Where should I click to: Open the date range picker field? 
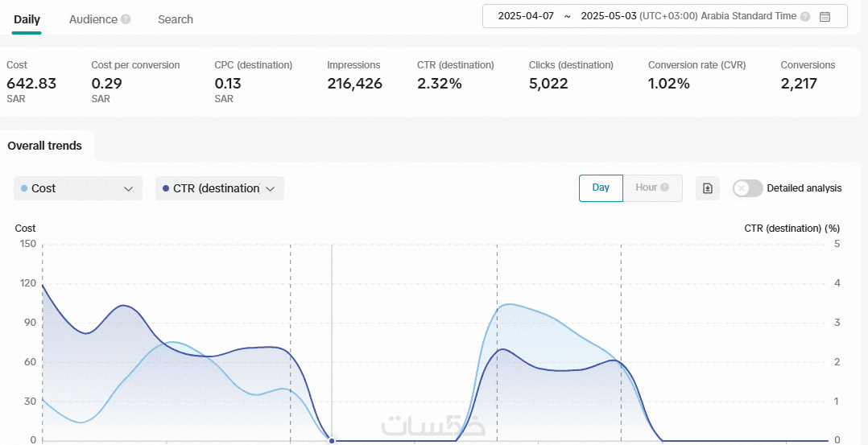click(665, 16)
